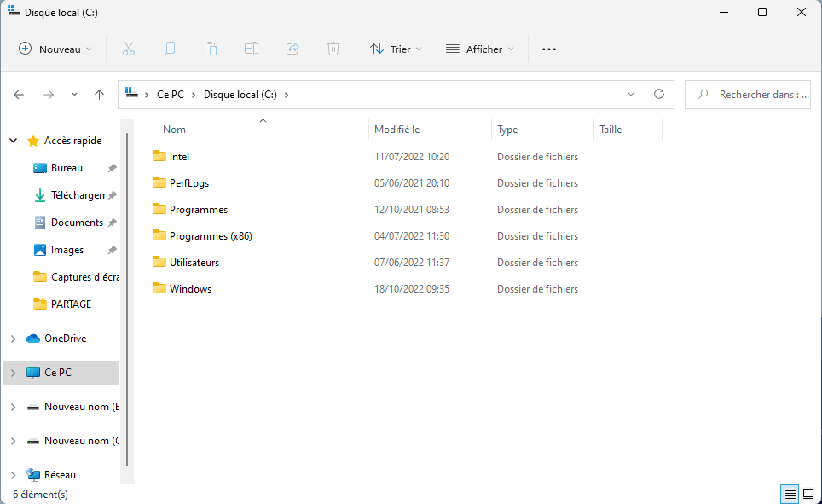
Task: Switch to large icons view in status bar
Action: tap(808, 494)
